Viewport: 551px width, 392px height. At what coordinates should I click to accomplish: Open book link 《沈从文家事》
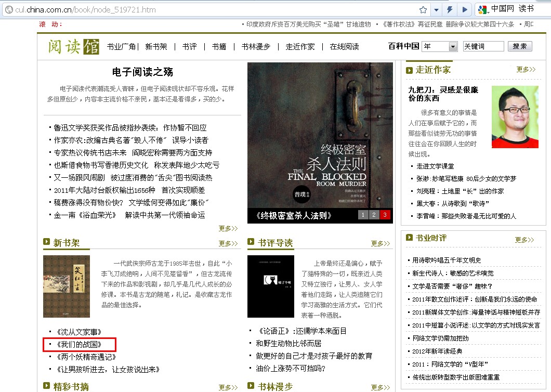tap(79, 332)
